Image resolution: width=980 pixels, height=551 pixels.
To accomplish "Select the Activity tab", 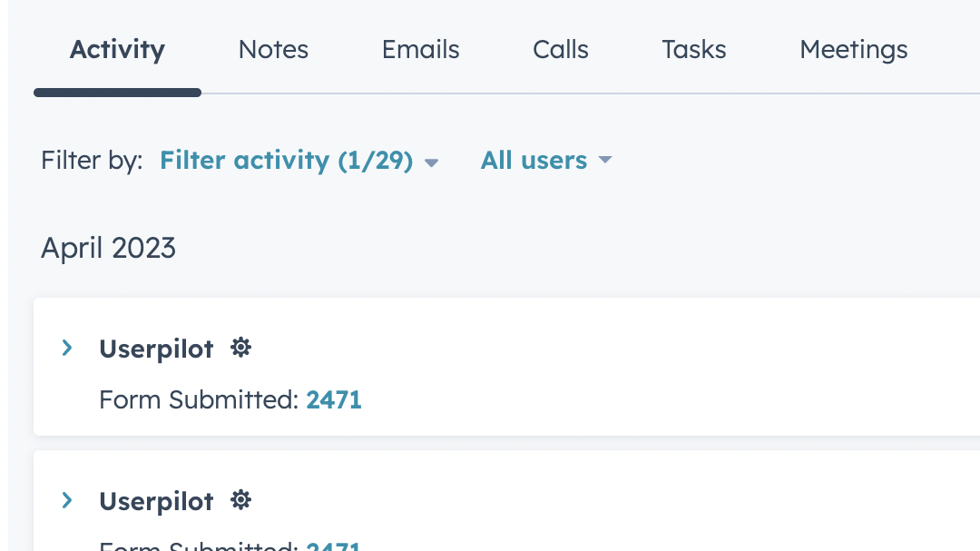I will coord(117,50).
